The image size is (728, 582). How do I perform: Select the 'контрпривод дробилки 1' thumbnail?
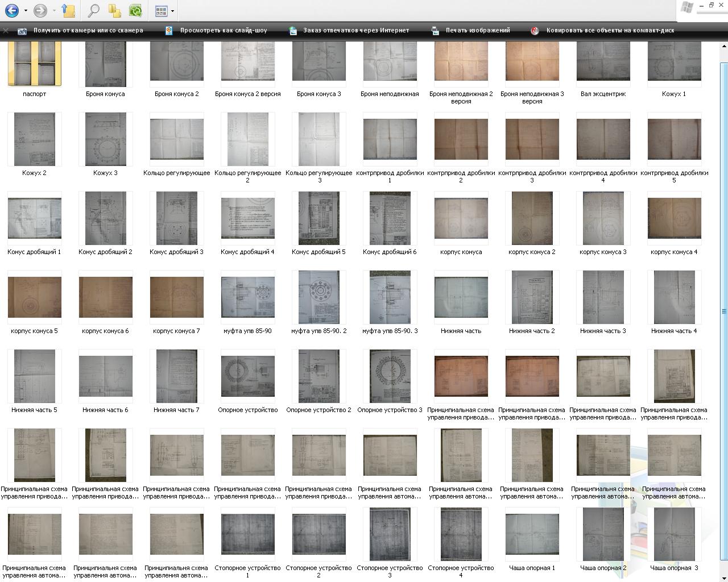[x=390, y=139]
